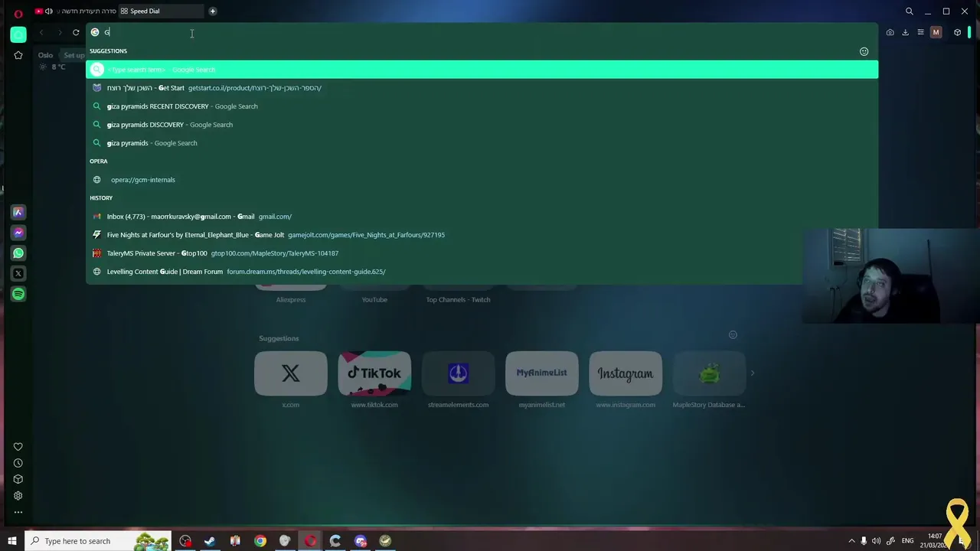The image size is (980, 551).
Task: Open Google Chrome from the taskbar
Action: (x=260, y=541)
